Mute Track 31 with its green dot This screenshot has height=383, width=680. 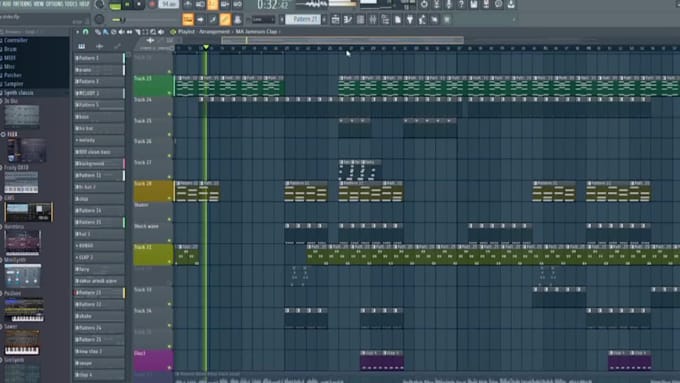170,262
